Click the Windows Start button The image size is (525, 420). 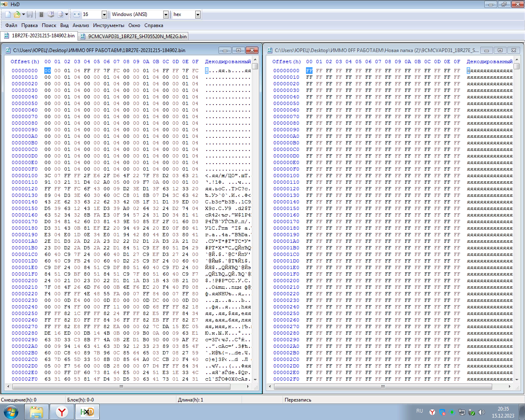11,412
